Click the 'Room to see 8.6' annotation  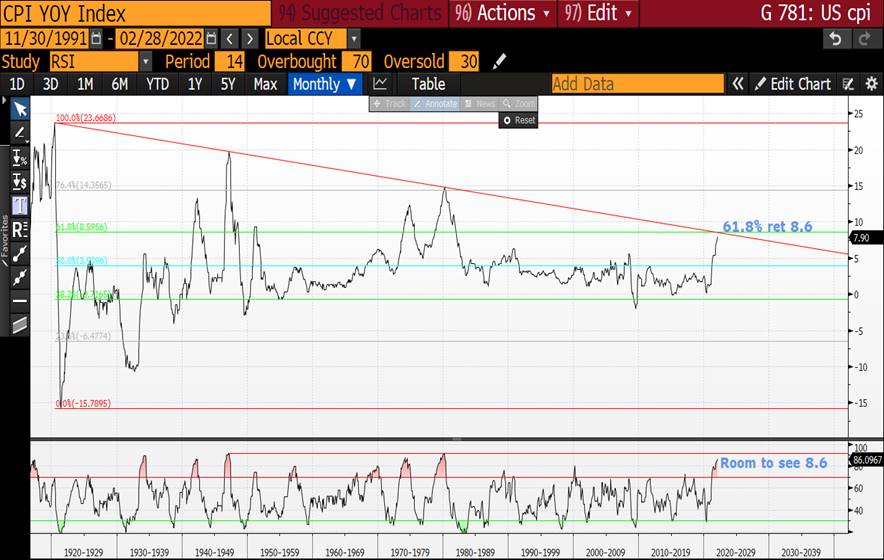tap(774, 463)
